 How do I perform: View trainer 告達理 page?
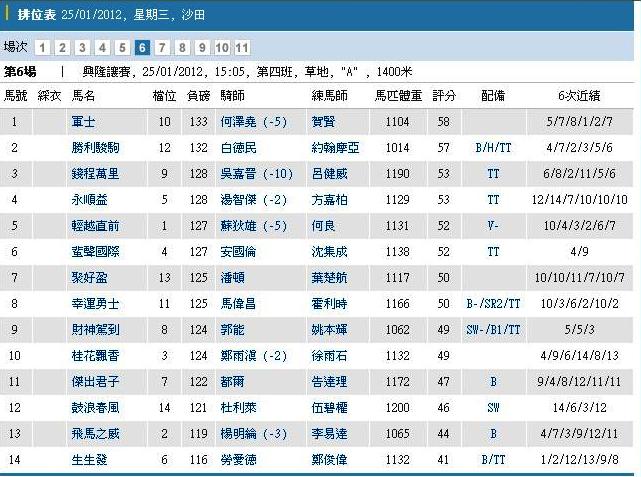[x=329, y=381]
